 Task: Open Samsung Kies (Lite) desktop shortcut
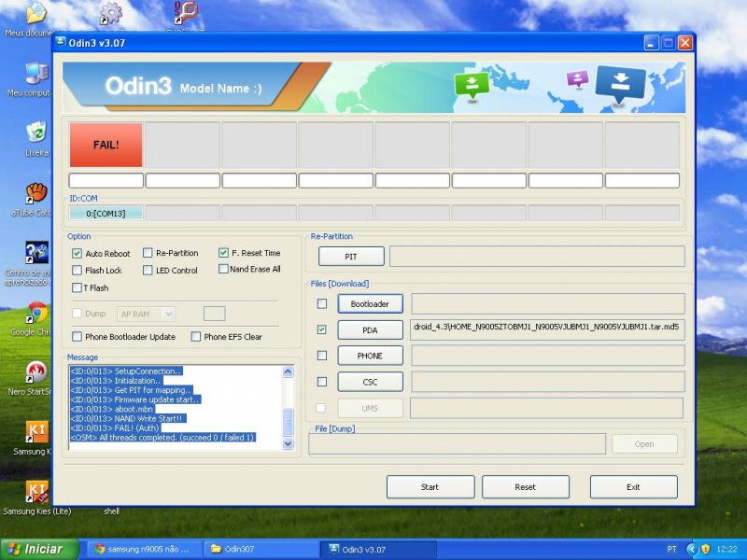tap(36, 493)
